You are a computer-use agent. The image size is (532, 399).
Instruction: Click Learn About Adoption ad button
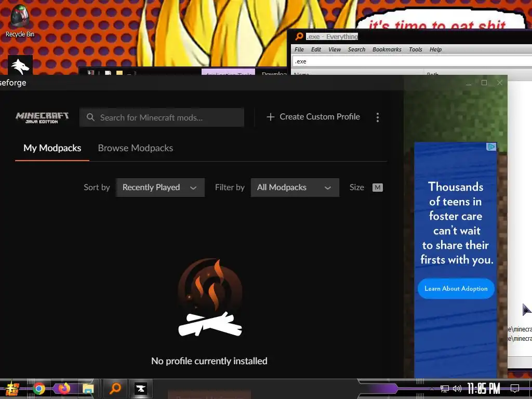(x=456, y=288)
